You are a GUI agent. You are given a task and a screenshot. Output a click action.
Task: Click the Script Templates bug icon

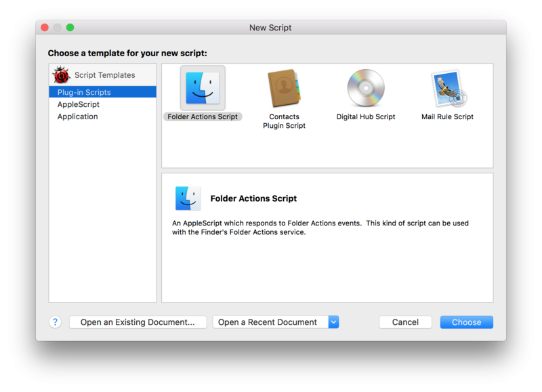tap(61, 74)
